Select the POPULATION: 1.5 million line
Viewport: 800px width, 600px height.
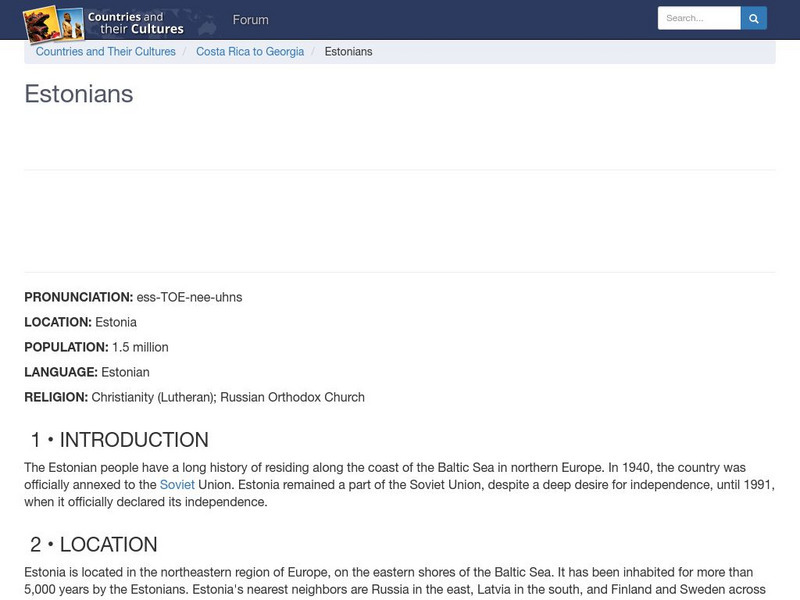click(96, 347)
